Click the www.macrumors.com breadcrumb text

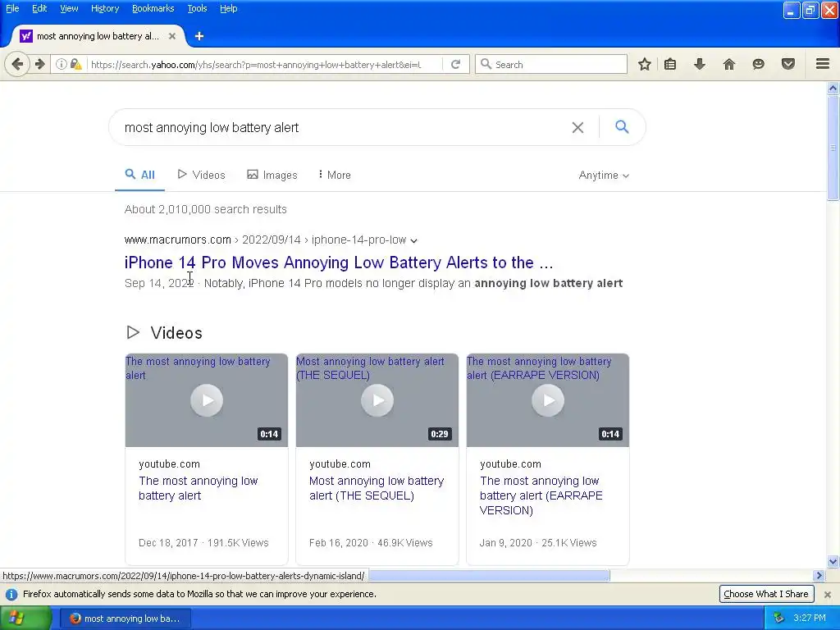(177, 240)
